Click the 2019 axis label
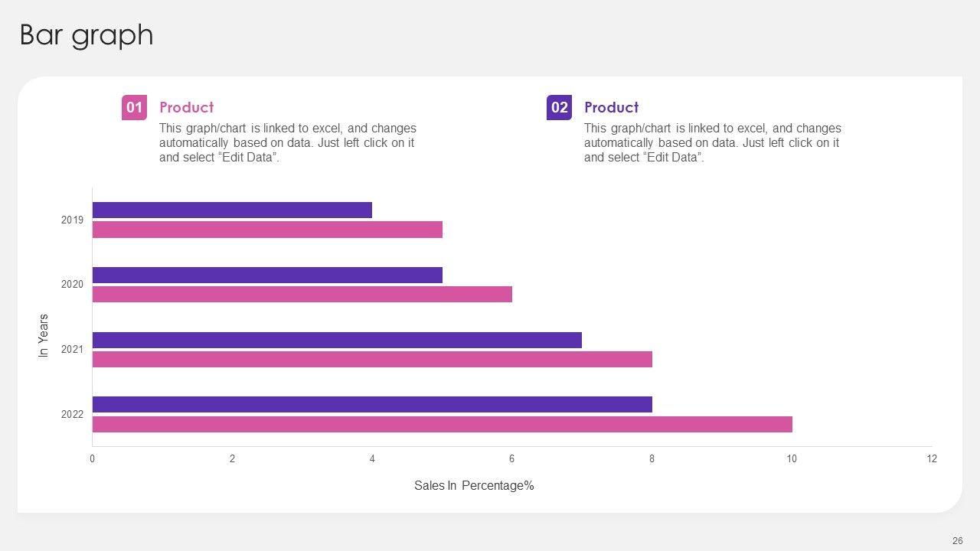Viewport: 980px width, 551px height. (73, 220)
